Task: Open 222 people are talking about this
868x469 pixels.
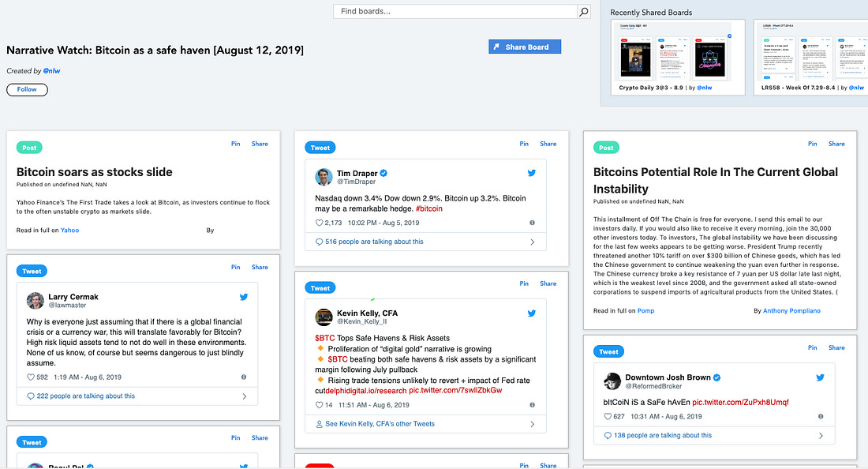Action: pos(86,396)
